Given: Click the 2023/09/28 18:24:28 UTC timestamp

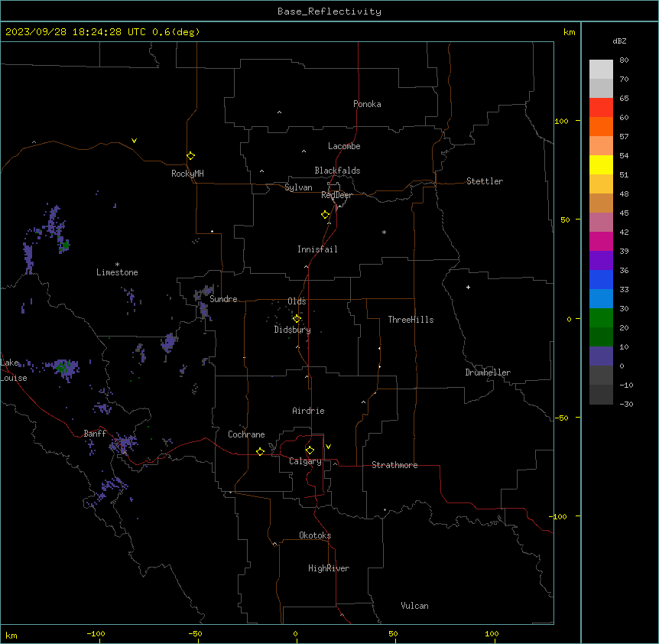Looking at the screenshot, I should click(76, 32).
